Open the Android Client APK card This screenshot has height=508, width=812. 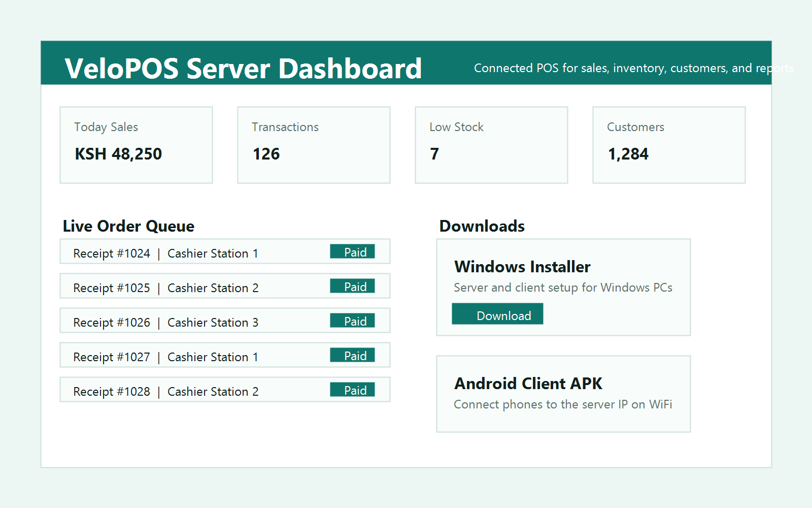pyautogui.click(x=563, y=394)
